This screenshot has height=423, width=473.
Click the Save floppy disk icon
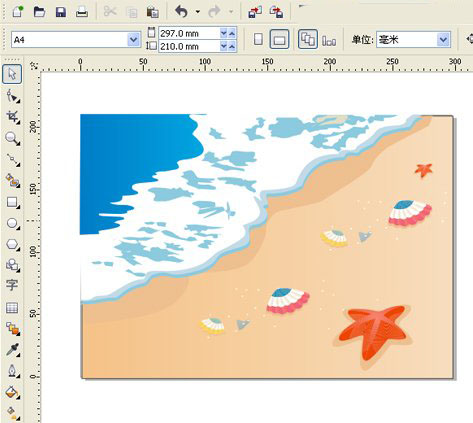61,12
